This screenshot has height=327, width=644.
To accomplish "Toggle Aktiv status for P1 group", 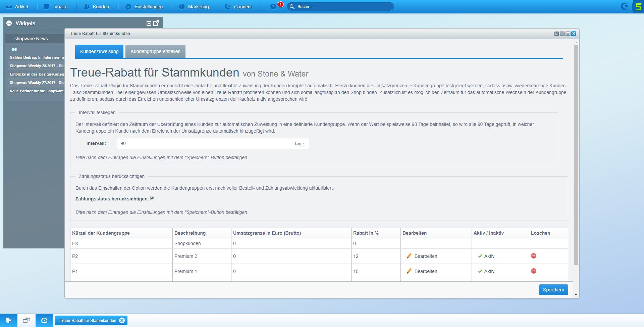I will [486, 271].
